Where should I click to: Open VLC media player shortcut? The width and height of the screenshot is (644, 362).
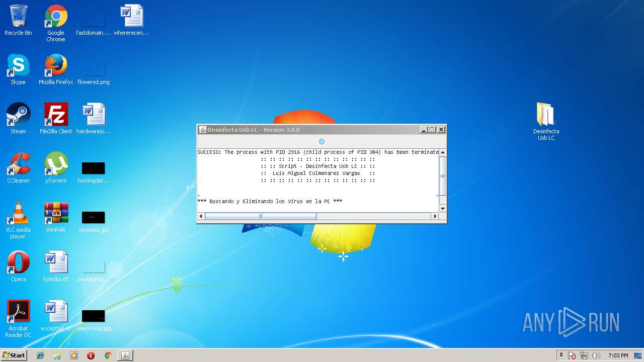point(18,221)
